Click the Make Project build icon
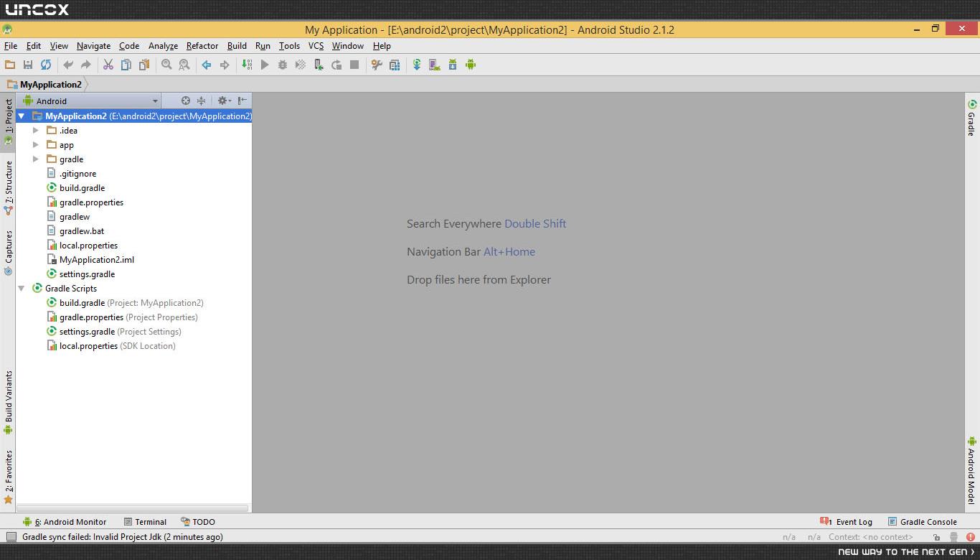980x560 pixels. click(x=247, y=65)
